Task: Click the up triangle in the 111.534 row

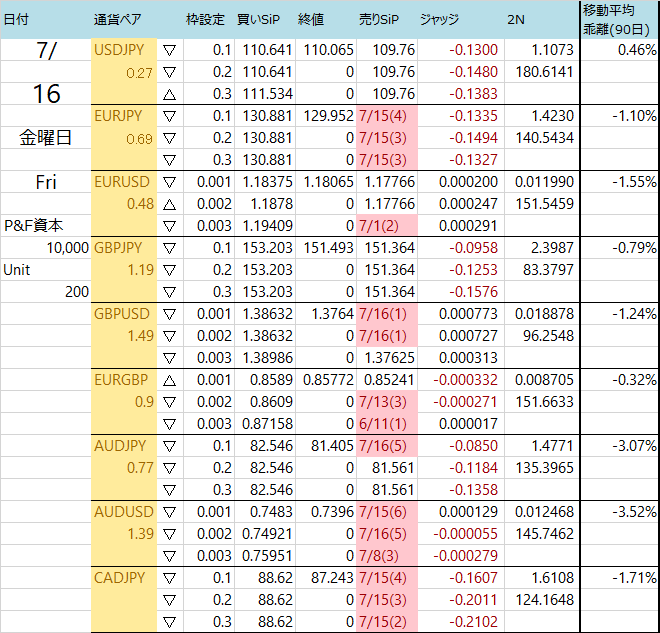Action: click(x=169, y=94)
